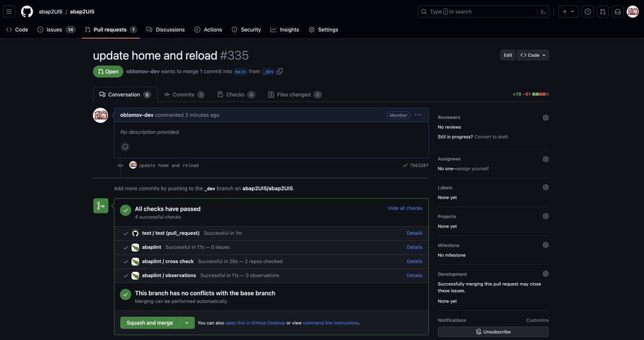Open Details for test / test (pull_request)
This screenshot has width=644, height=340.
click(x=414, y=233)
